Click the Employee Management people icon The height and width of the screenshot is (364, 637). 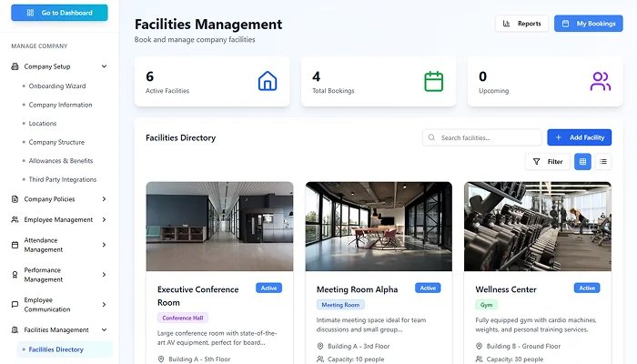pos(15,219)
